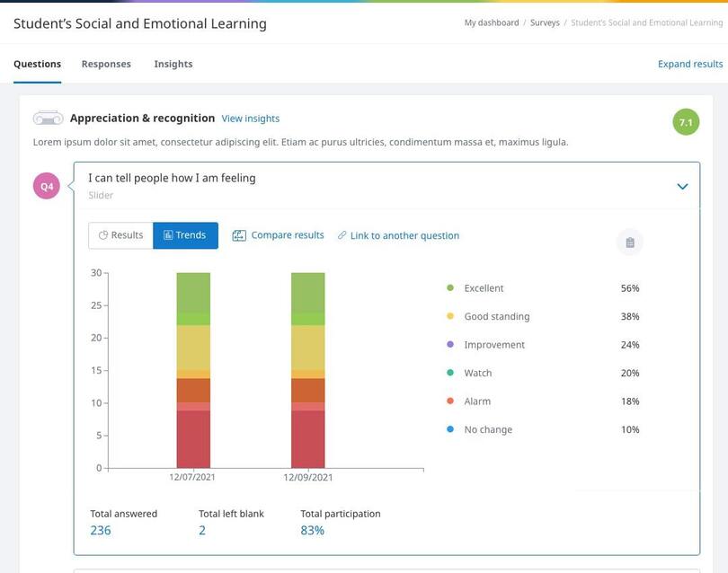Click Compare results link text

[288, 235]
